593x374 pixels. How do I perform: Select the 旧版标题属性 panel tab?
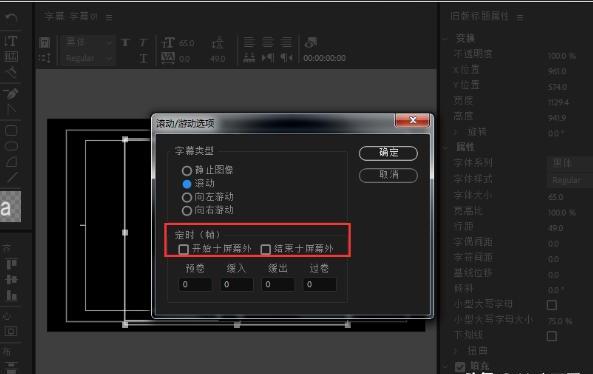click(x=480, y=16)
